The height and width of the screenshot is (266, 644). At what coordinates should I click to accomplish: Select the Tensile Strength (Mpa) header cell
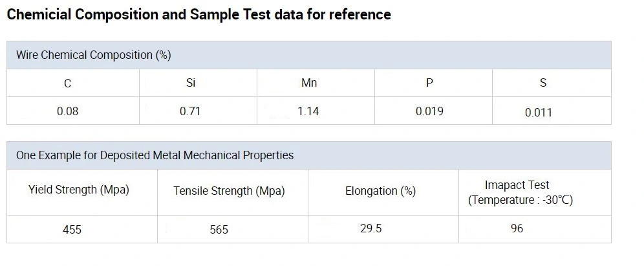click(x=229, y=191)
